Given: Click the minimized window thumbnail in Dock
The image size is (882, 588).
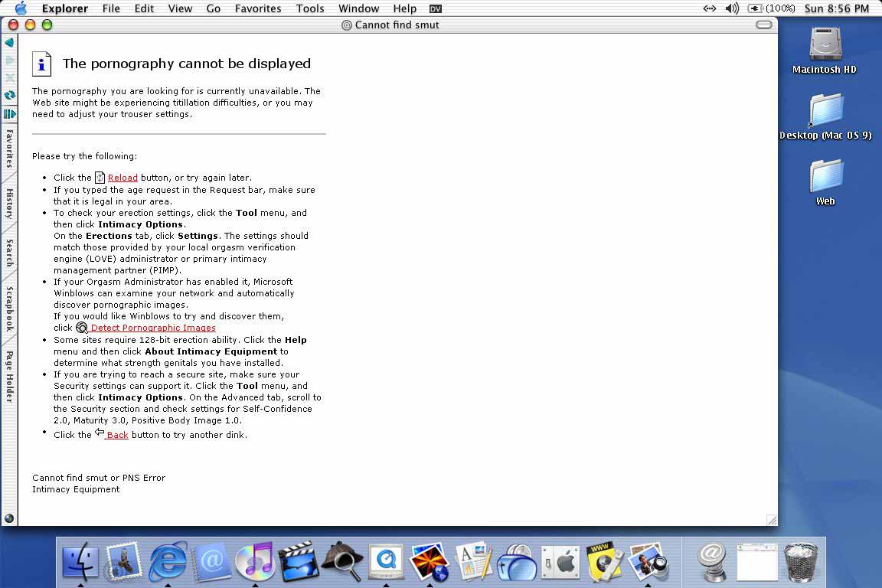Looking at the screenshot, I should point(756,561).
